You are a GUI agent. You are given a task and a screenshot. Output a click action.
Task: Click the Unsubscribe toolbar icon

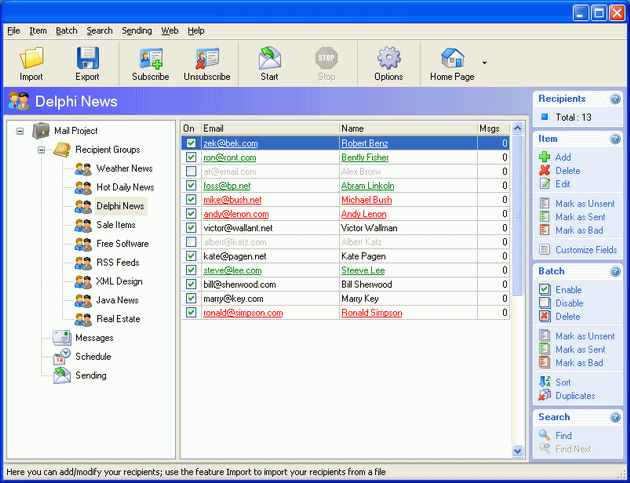click(207, 58)
